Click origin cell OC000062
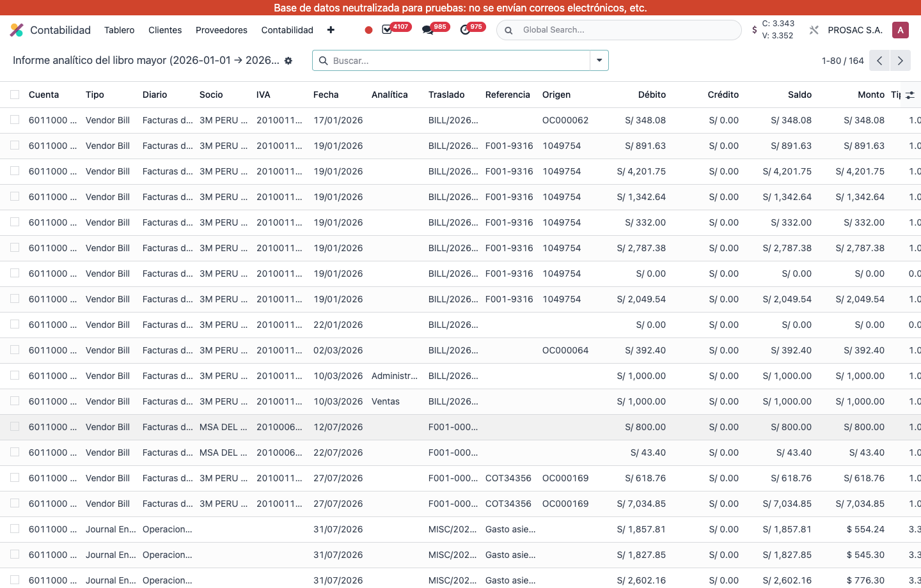 point(565,120)
